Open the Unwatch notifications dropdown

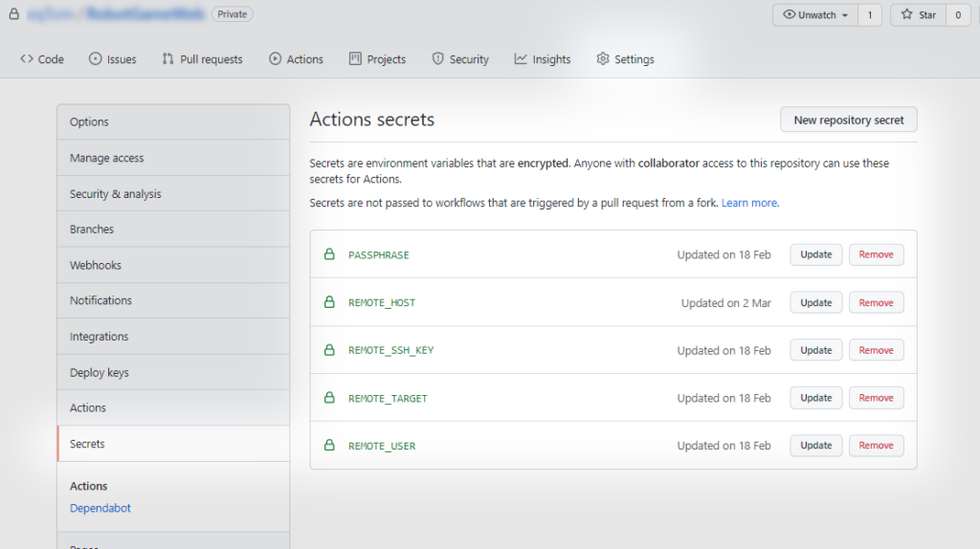click(815, 15)
